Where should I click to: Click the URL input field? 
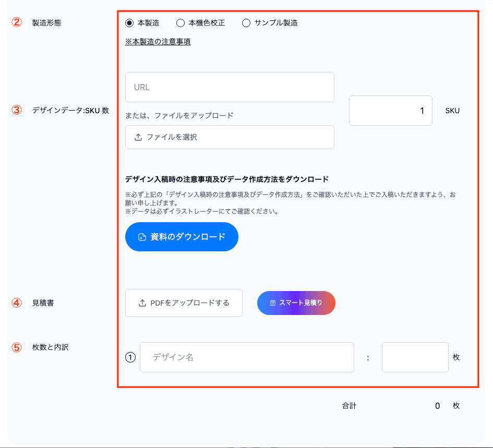230,87
